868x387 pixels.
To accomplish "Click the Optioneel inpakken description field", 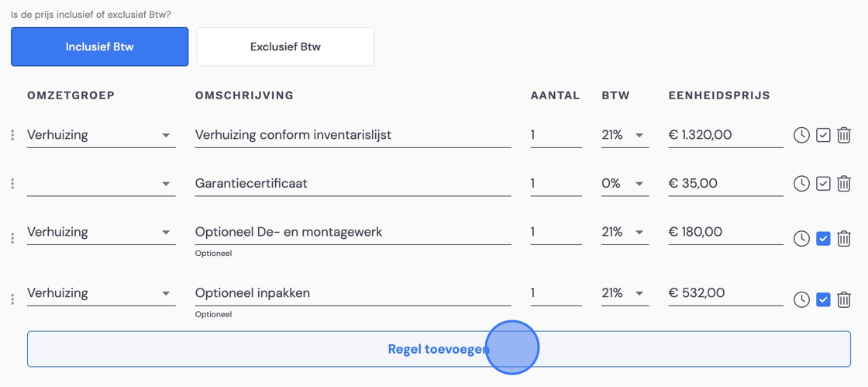I will (353, 293).
